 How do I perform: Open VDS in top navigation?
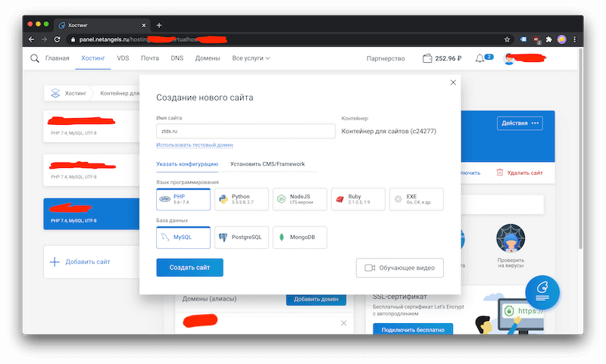[x=123, y=58]
